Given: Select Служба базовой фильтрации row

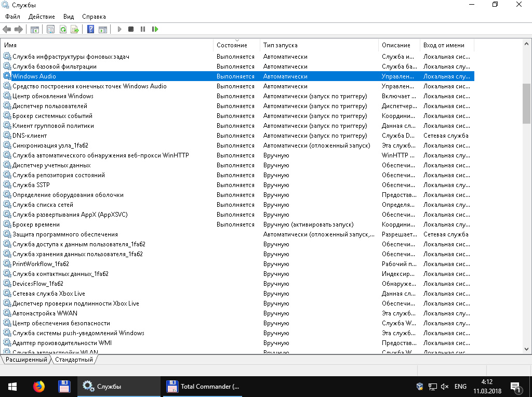Looking at the screenshot, I should [x=54, y=67].
